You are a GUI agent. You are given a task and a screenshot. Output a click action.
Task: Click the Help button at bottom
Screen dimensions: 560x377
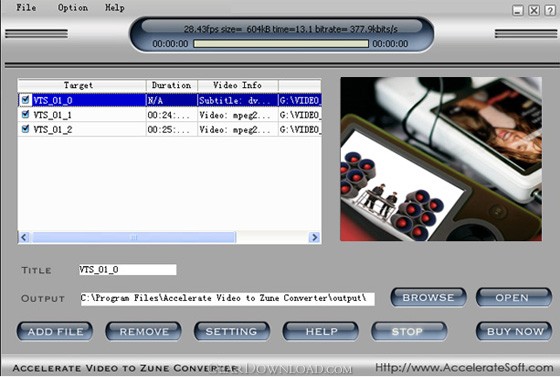321,331
